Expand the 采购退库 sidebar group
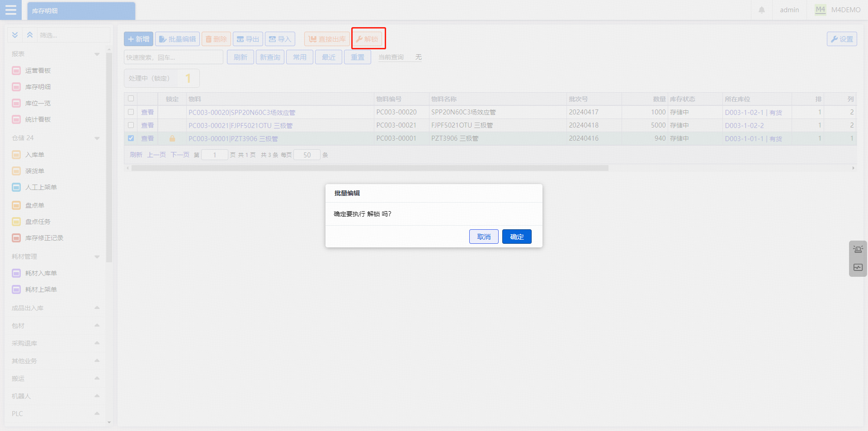The height and width of the screenshot is (431, 868). click(97, 343)
